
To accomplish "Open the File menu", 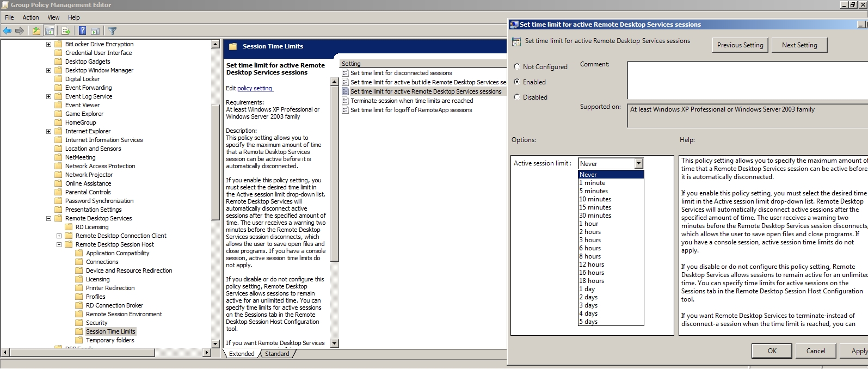I will click(9, 17).
